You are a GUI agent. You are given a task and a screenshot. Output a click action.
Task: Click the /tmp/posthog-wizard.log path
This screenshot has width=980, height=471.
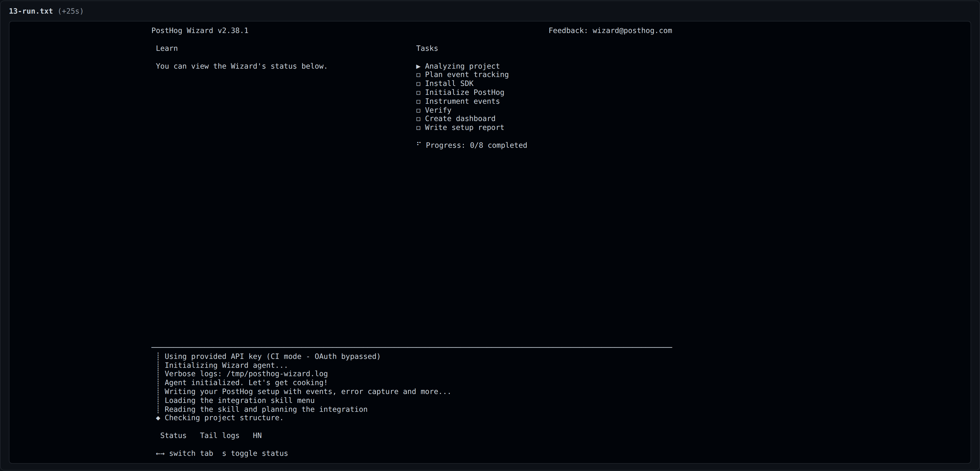[277, 374]
